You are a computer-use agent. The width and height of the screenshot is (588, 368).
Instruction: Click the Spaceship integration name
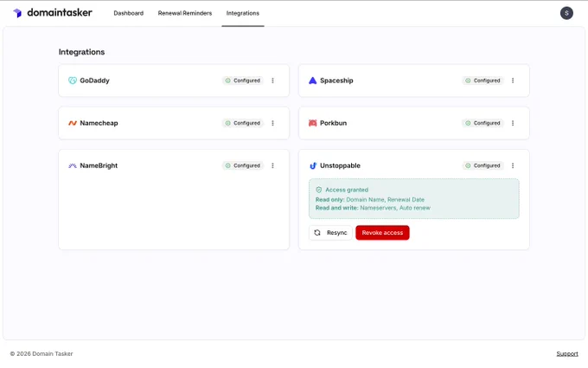[336, 81]
